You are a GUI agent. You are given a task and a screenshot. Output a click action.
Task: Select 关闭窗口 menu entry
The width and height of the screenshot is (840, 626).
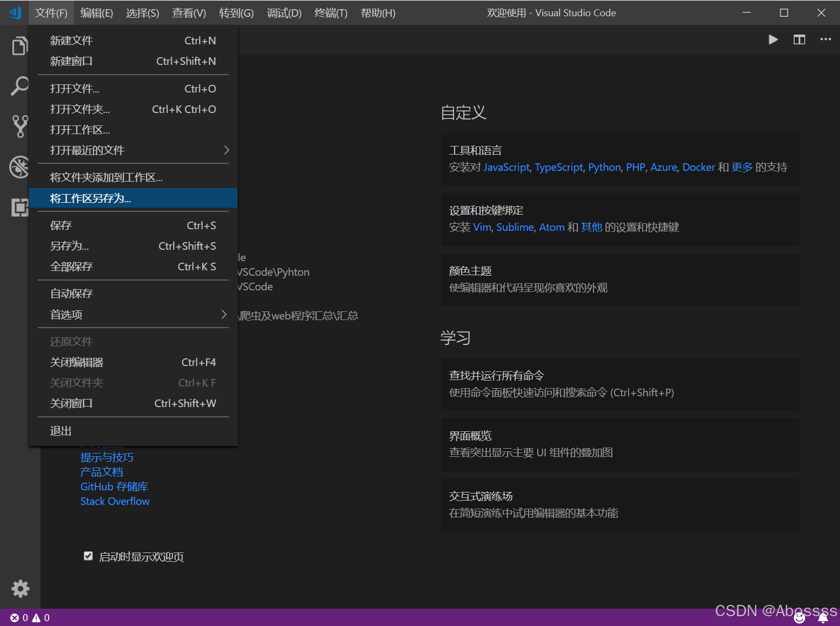[133, 403]
